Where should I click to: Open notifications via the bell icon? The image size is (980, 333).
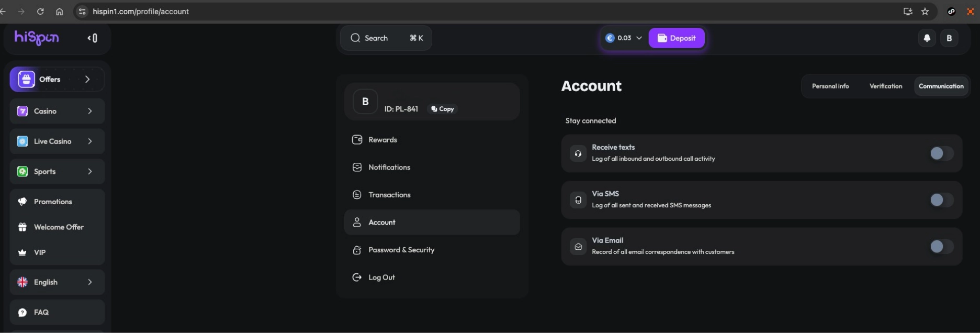927,38
